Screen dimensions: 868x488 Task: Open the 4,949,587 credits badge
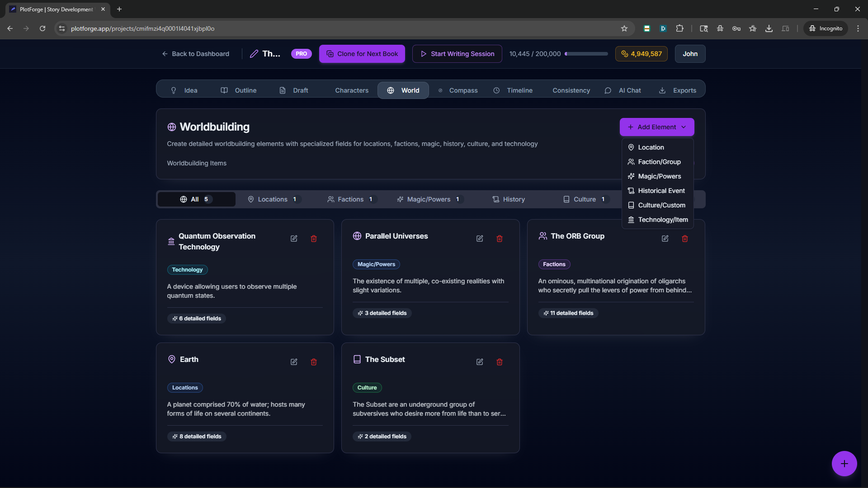click(642, 54)
